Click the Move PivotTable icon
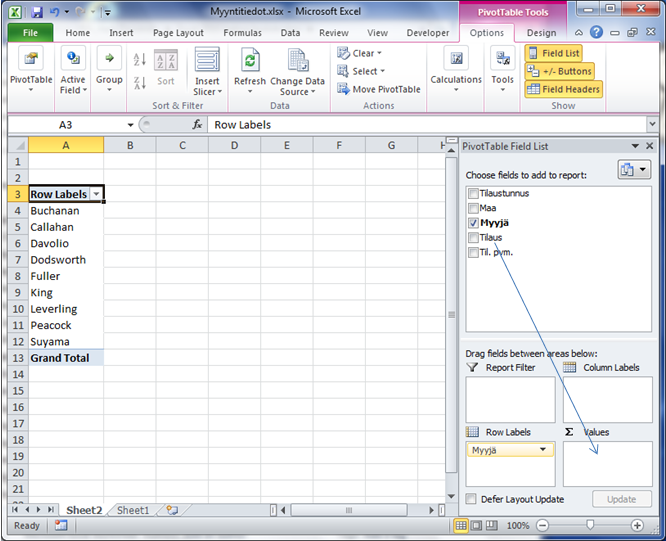 (378, 89)
